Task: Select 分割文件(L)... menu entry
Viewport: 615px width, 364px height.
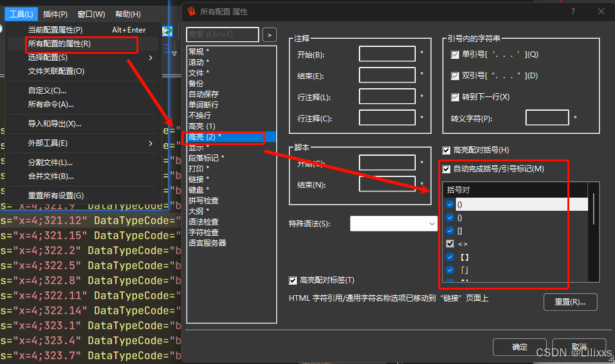Action: 83,163
